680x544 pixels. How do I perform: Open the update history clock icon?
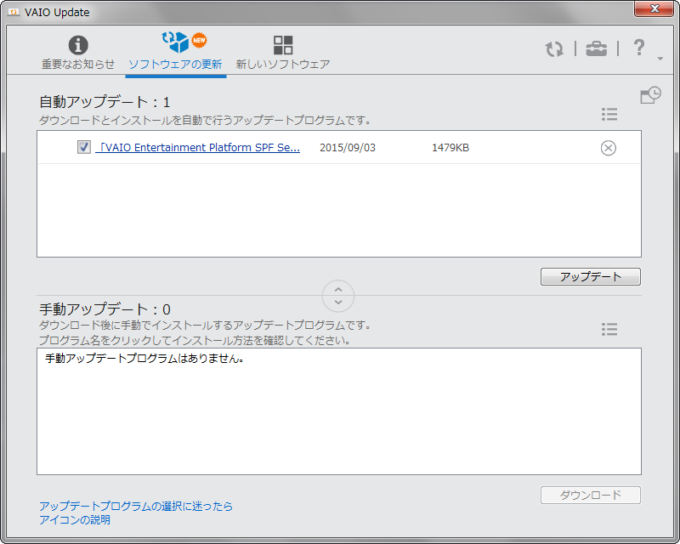pos(650,95)
